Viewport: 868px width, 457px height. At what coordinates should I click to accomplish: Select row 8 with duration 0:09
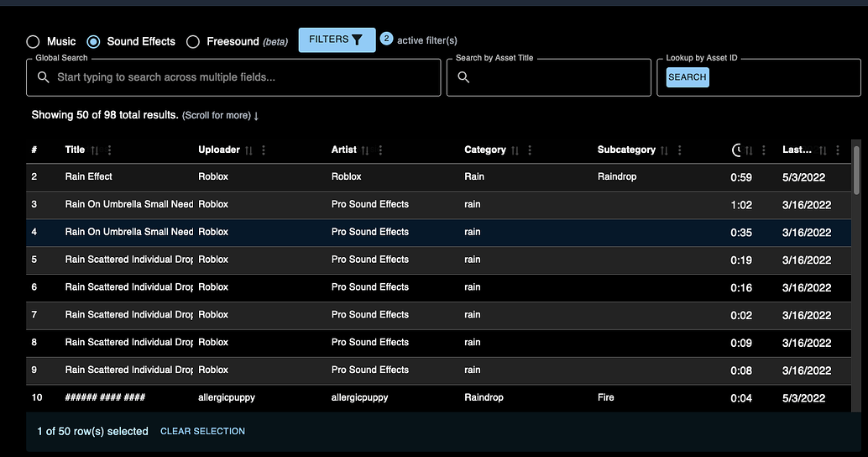pos(438,343)
